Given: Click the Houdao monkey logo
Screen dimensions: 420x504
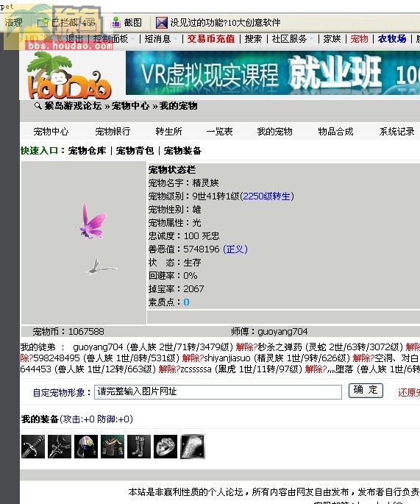Looking at the screenshot, I should tap(69, 76).
